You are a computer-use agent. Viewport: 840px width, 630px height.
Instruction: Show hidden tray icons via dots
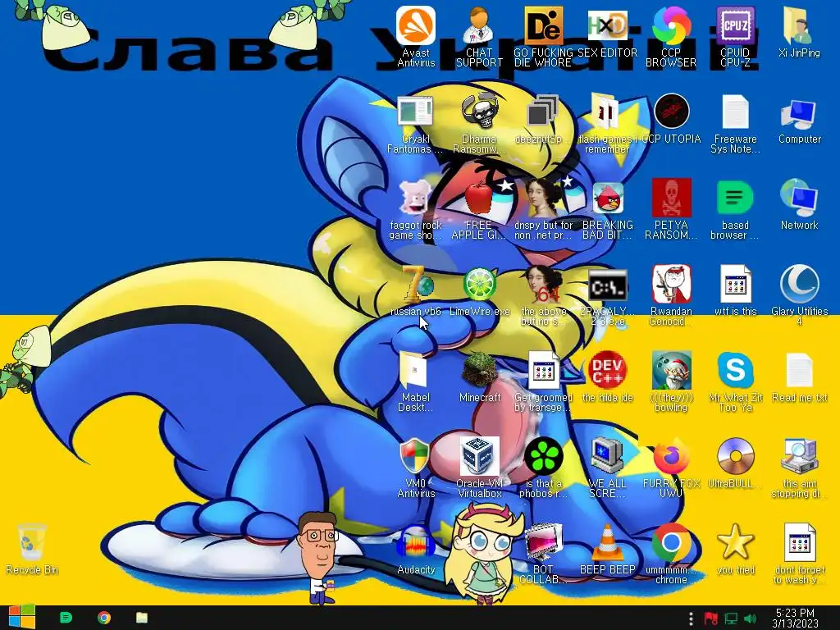coord(691,619)
